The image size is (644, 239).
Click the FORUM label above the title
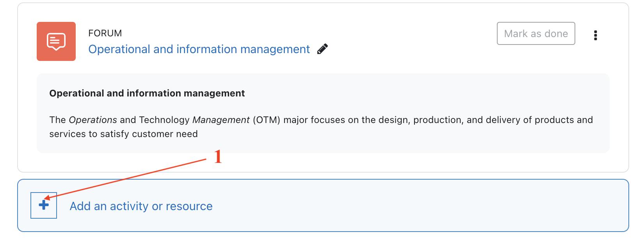tap(105, 33)
